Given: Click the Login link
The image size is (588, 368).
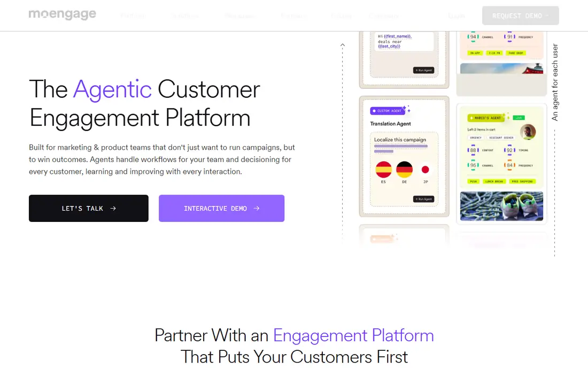Looking at the screenshot, I should [457, 16].
